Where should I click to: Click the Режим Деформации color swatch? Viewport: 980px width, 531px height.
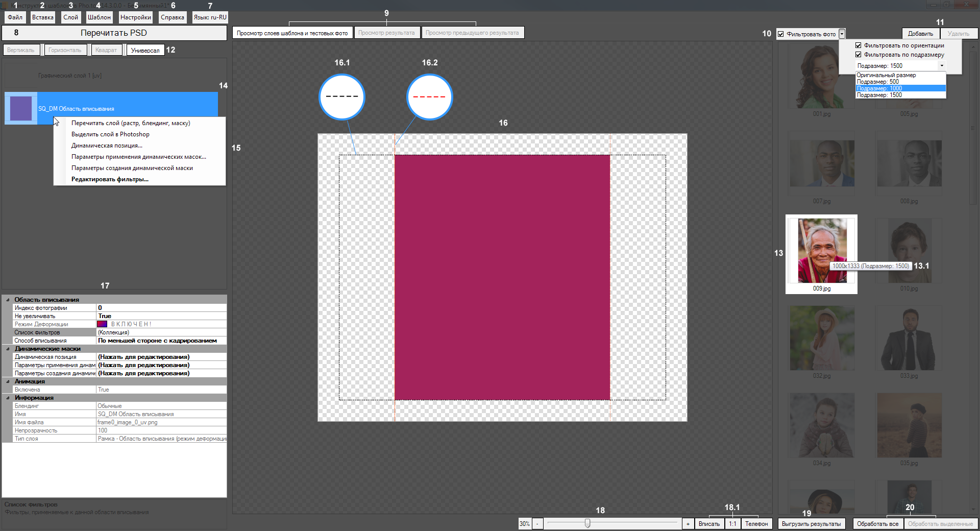click(102, 324)
